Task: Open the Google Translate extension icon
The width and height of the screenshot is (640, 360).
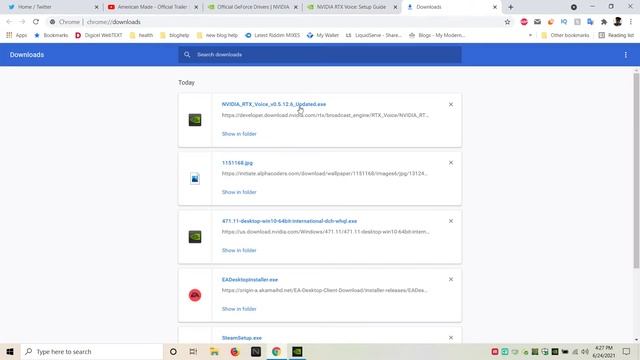Action: [x=590, y=22]
